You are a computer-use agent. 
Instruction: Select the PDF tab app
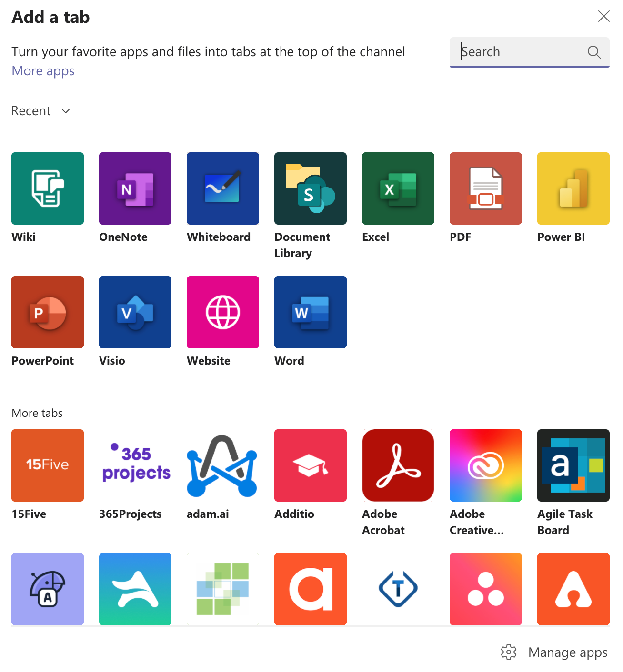coord(486,188)
